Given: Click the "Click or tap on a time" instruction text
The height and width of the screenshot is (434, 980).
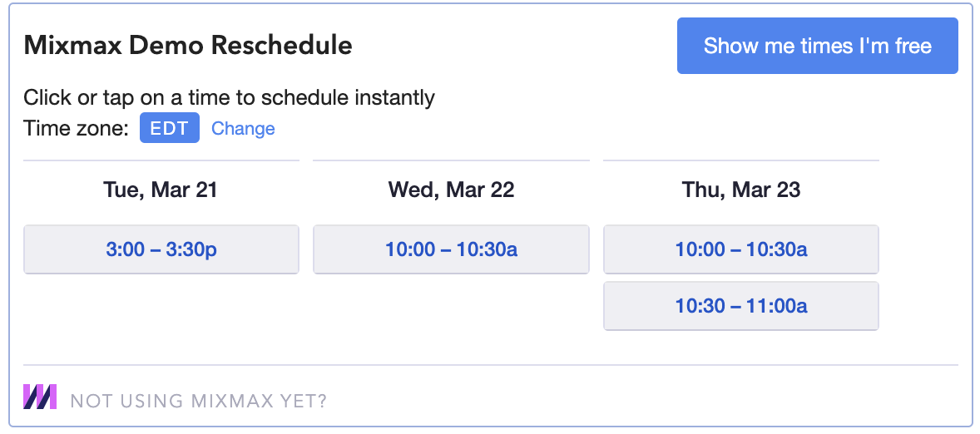Looking at the screenshot, I should (x=229, y=98).
